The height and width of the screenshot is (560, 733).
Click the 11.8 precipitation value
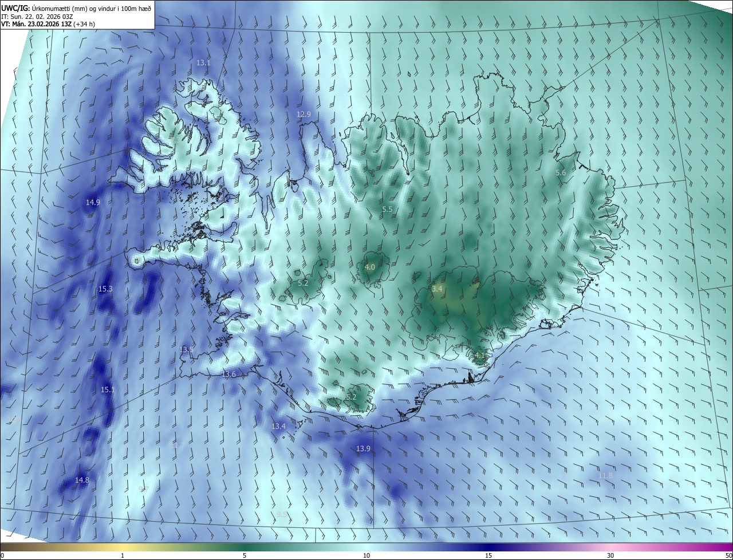[605, 476]
